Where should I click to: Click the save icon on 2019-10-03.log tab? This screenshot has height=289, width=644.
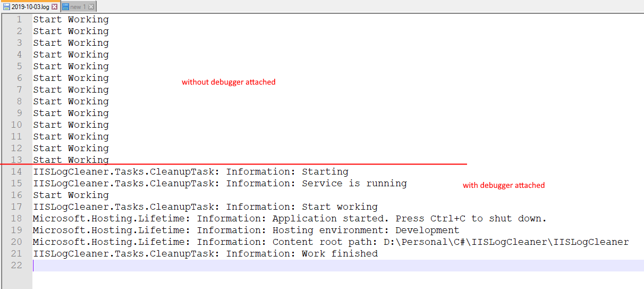click(7, 7)
